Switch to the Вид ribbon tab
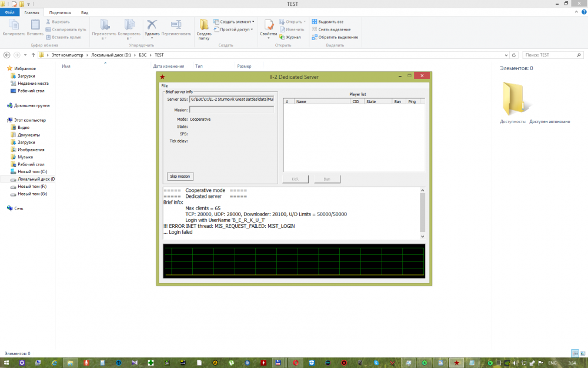The height and width of the screenshot is (368, 588). [x=85, y=12]
